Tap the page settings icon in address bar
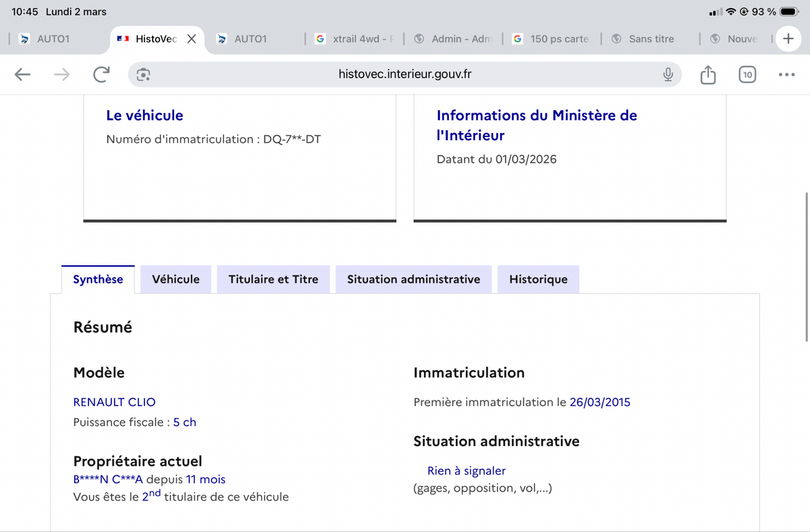 143,74
